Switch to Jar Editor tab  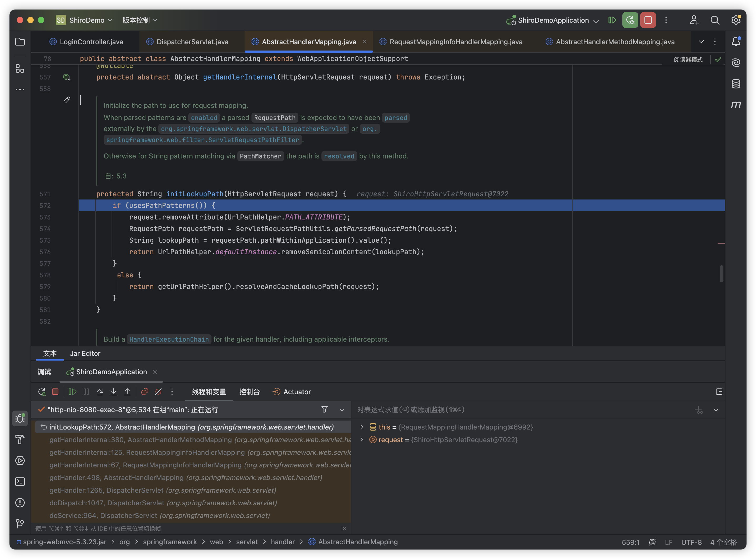(x=85, y=353)
